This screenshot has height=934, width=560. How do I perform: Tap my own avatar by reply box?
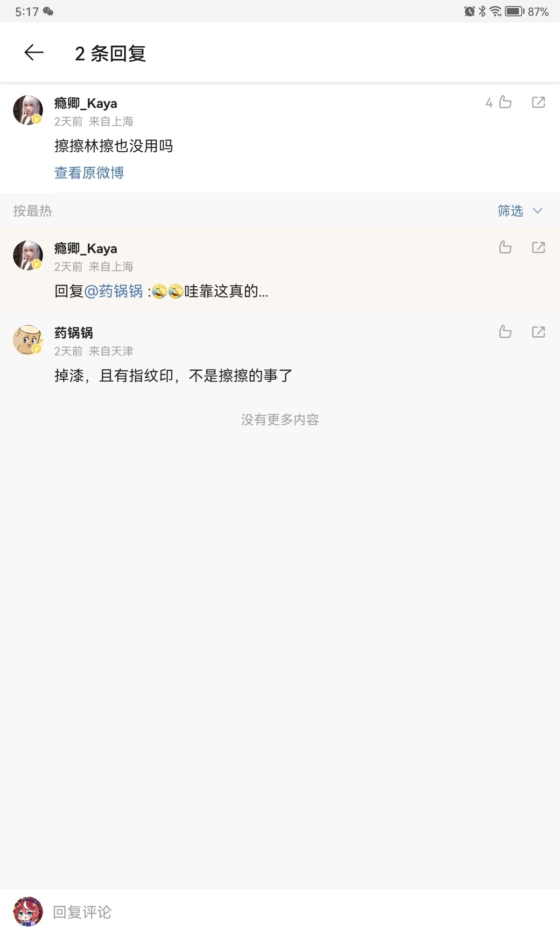[x=28, y=912]
